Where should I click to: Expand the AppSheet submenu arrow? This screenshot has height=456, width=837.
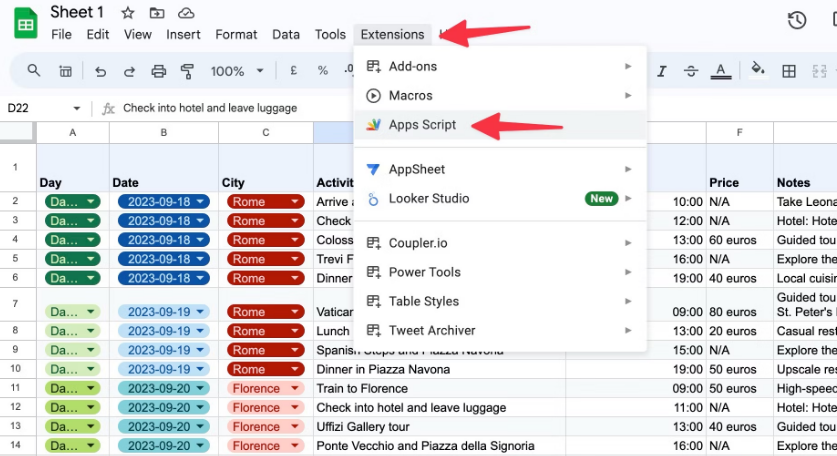628,169
